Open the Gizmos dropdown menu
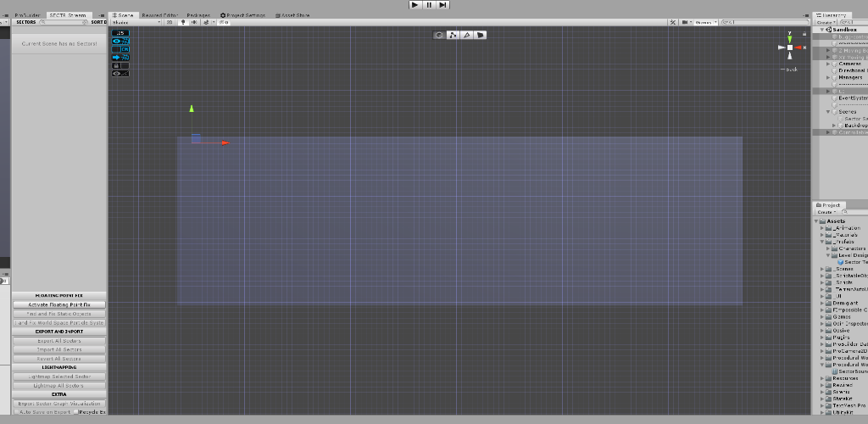This screenshot has width=868, height=424. [706, 22]
